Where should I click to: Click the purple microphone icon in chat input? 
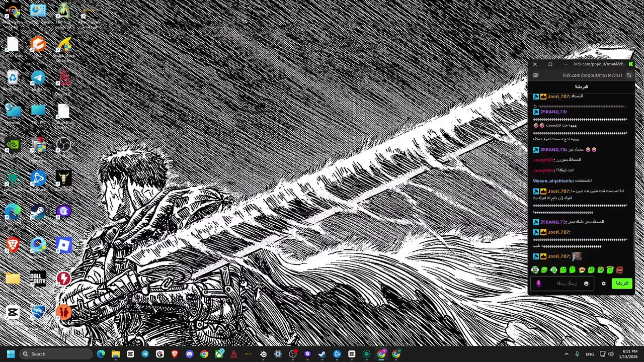point(538,284)
